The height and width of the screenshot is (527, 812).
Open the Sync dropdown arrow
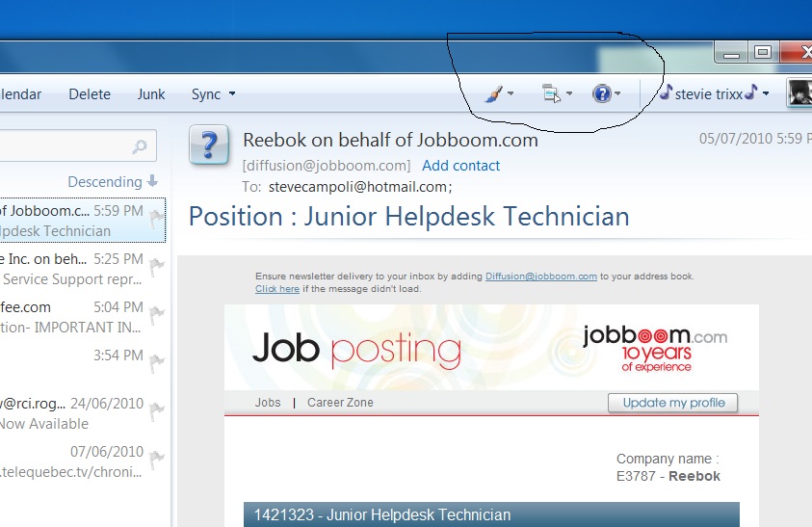(232, 93)
